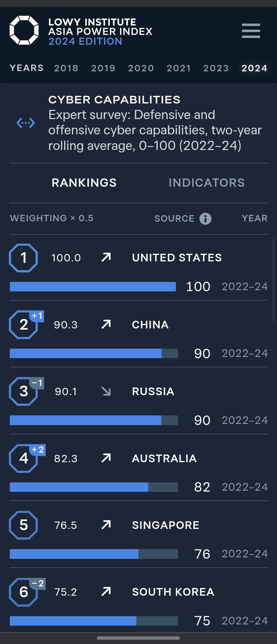Open the Australia country entry
Screen dimensions: 277x644
[x=164, y=459]
